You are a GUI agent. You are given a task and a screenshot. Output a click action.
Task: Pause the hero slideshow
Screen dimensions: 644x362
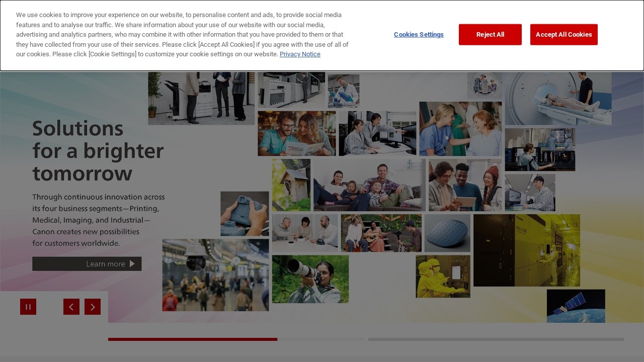point(28,307)
